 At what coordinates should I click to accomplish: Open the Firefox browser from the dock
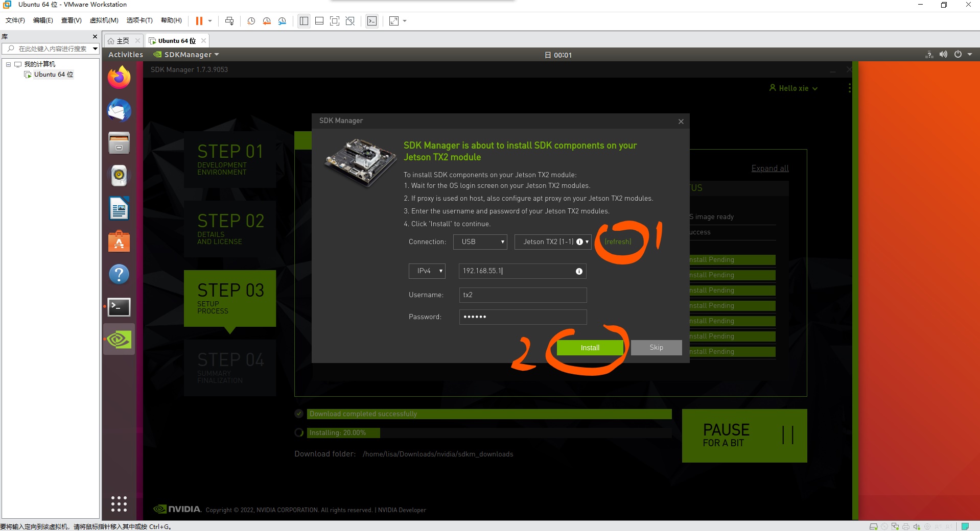pos(119,77)
